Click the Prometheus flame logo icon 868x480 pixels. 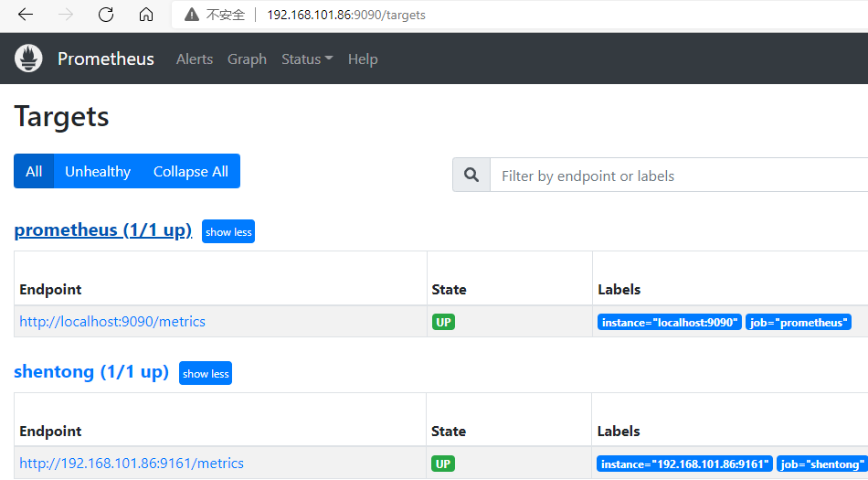[28, 59]
